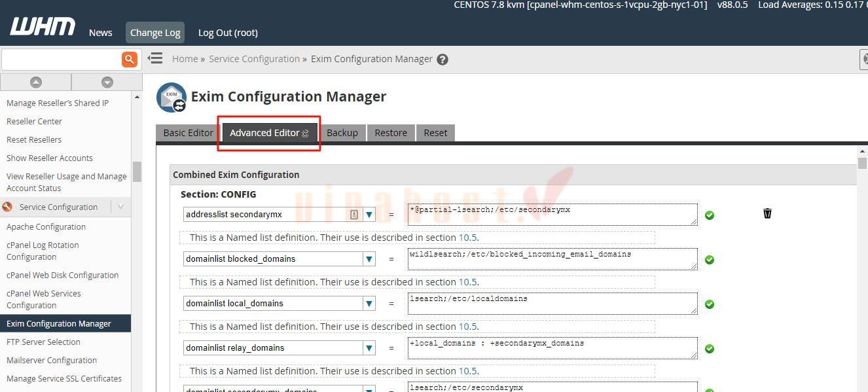
Task: Open the Change Log
Action: (x=155, y=33)
